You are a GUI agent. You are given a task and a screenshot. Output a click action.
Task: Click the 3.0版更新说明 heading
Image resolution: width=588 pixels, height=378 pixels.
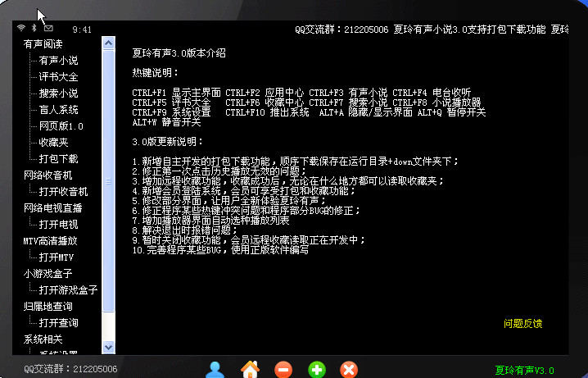tap(167, 142)
